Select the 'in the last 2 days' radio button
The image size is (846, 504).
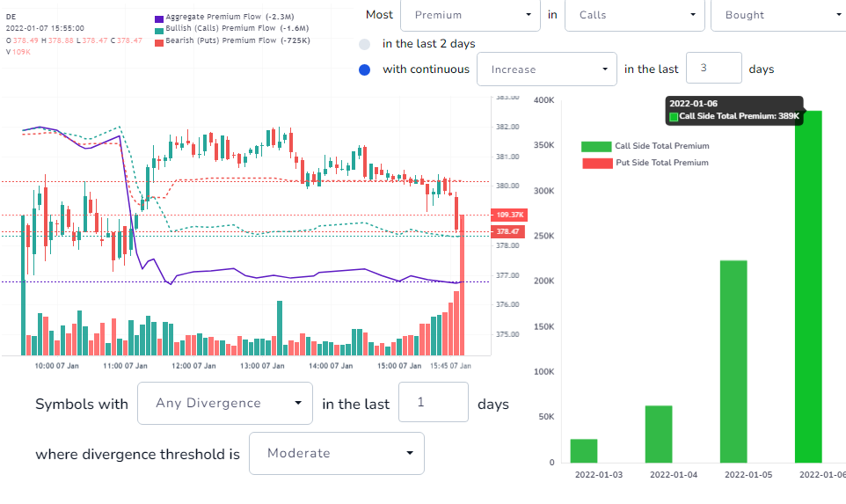pos(365,44)
